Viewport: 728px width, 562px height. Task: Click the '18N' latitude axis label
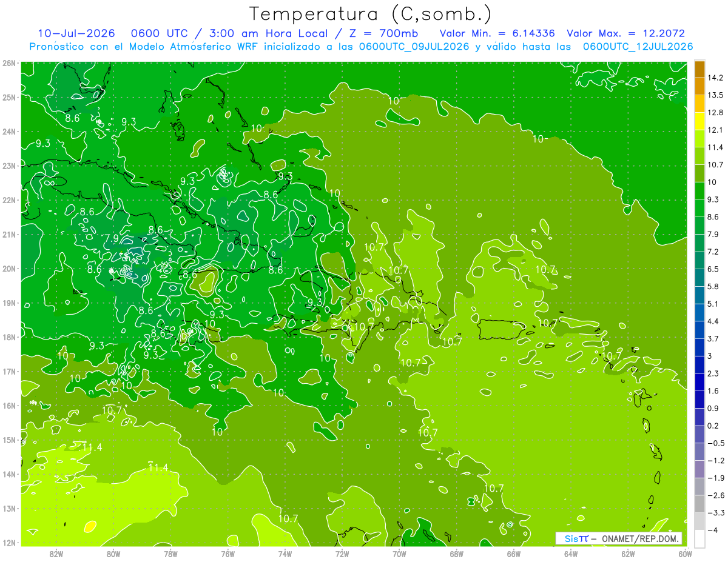[8, 337]
